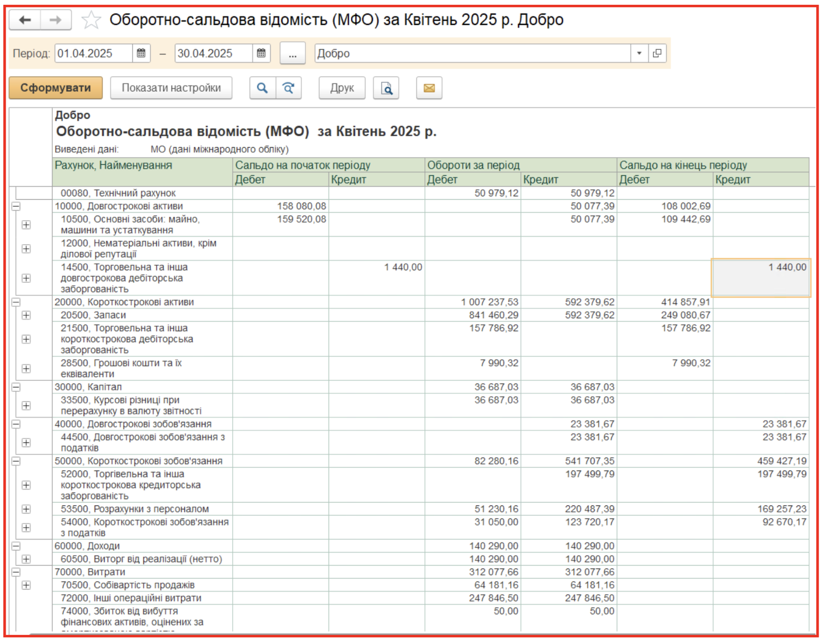Open calendar for the end date 30.04.2025
This screenshot has width=823, height=644.
coord(261,53)
